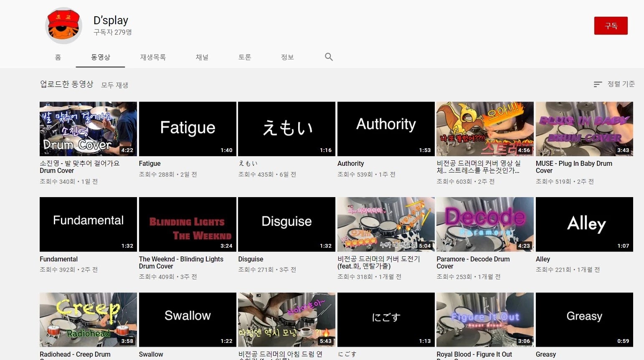Subscribe with the red 구독 button
The image size is (644, 360).
[x=611, y=26]
